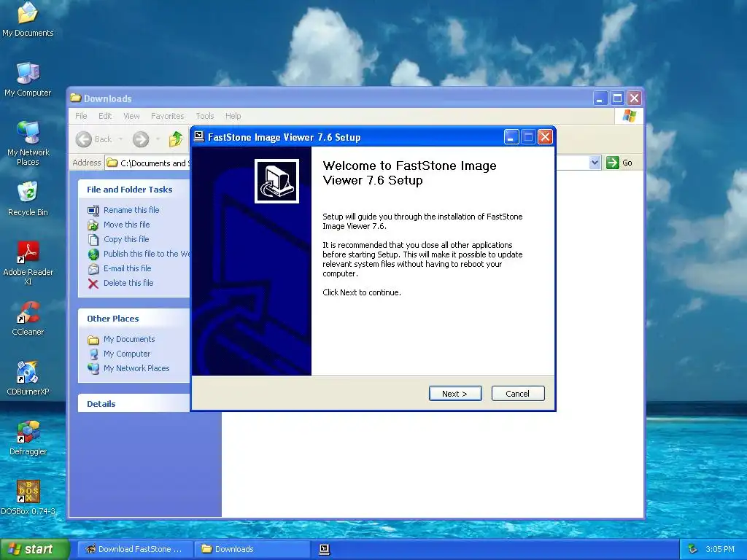Viewport: 747px width, 560px height.
Task: Minimize the FastStone Setup window
Action: 511,137
